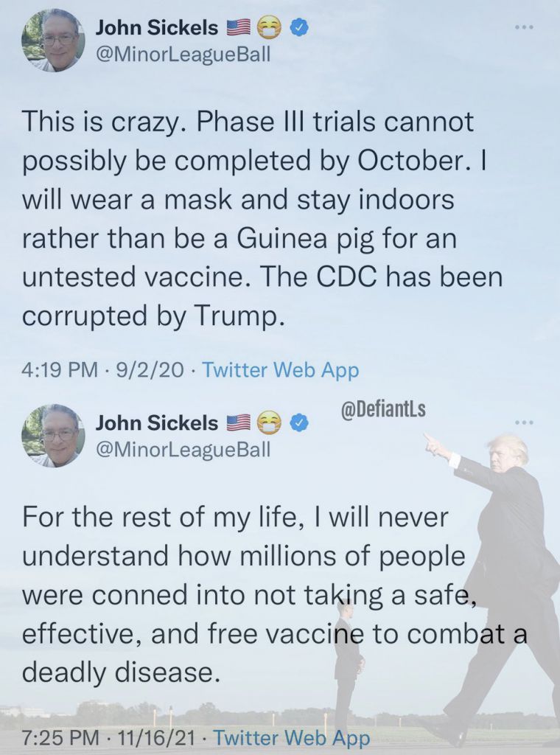
Task: Click the 4:19 PM · 9/2/20 timestamp
Action: (x=102, y=370)
